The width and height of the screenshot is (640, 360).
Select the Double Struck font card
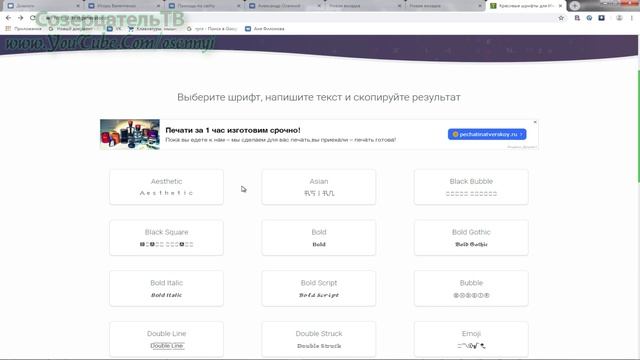pyautogui.click(x=319, y=339)
